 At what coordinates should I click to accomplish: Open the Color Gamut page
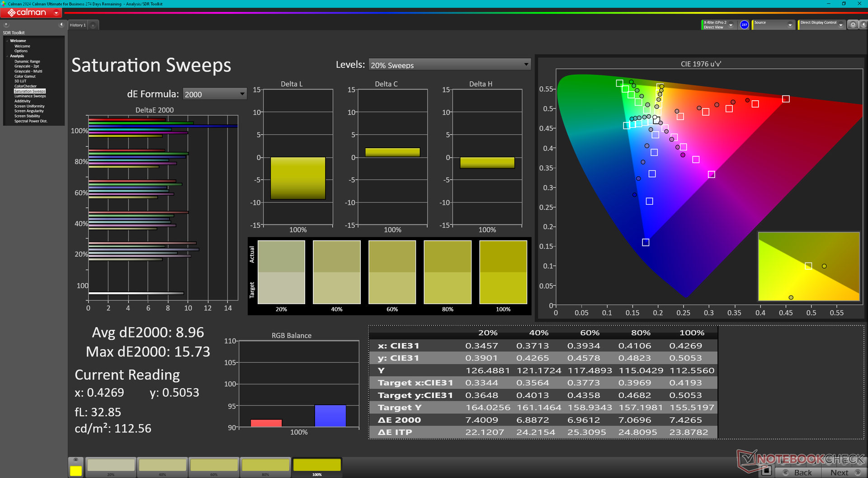(25, 76)
